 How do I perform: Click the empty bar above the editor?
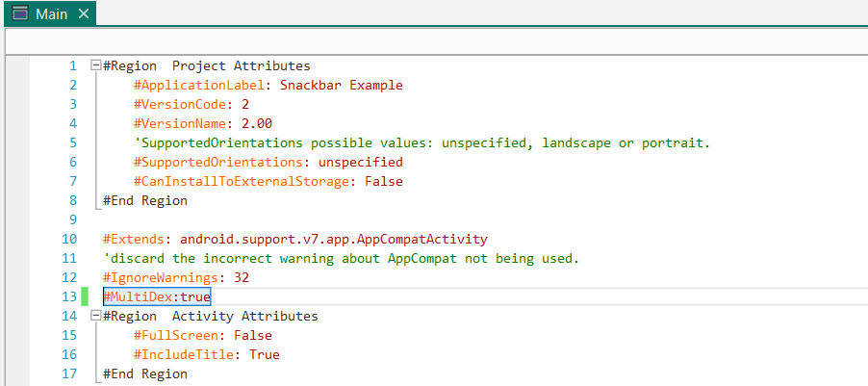(x=433, y=42)
